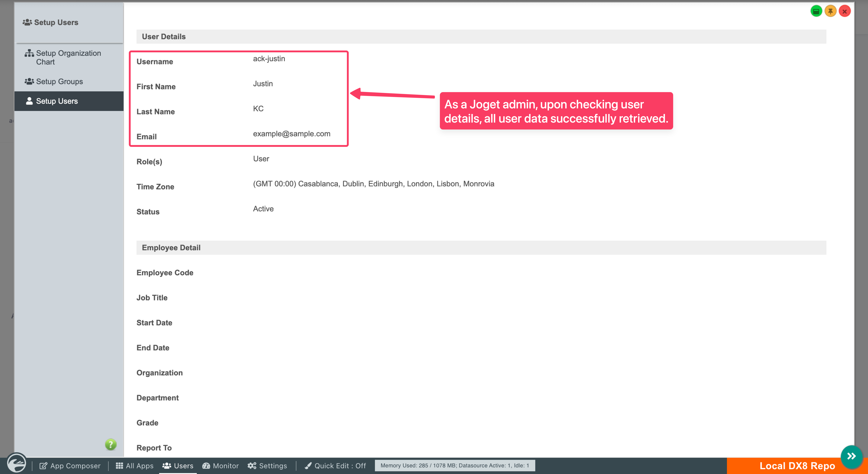Click the Email label
This screenshot has width=868, height=474.
[x=147, y=137]
